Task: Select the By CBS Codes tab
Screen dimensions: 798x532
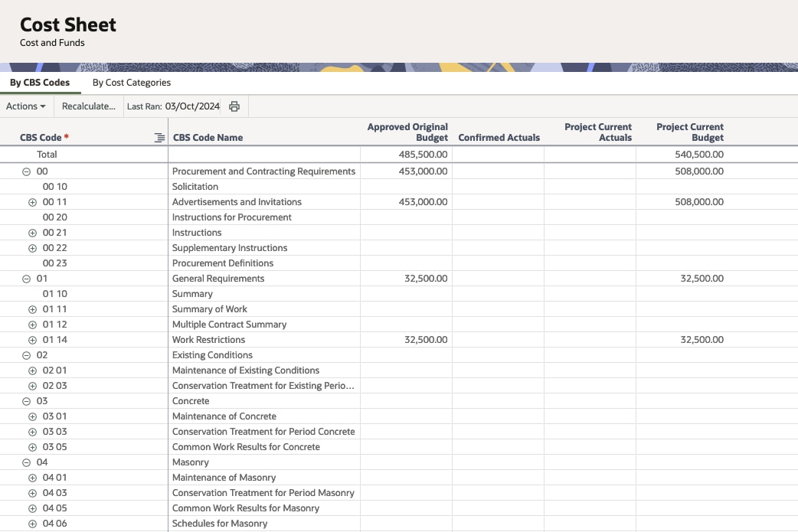Action: click(40, 83)
